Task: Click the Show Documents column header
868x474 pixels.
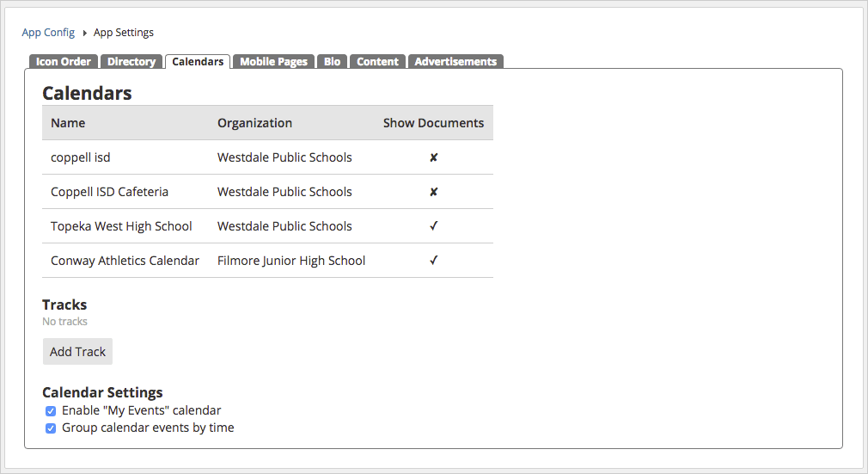Action: point(433,123)
